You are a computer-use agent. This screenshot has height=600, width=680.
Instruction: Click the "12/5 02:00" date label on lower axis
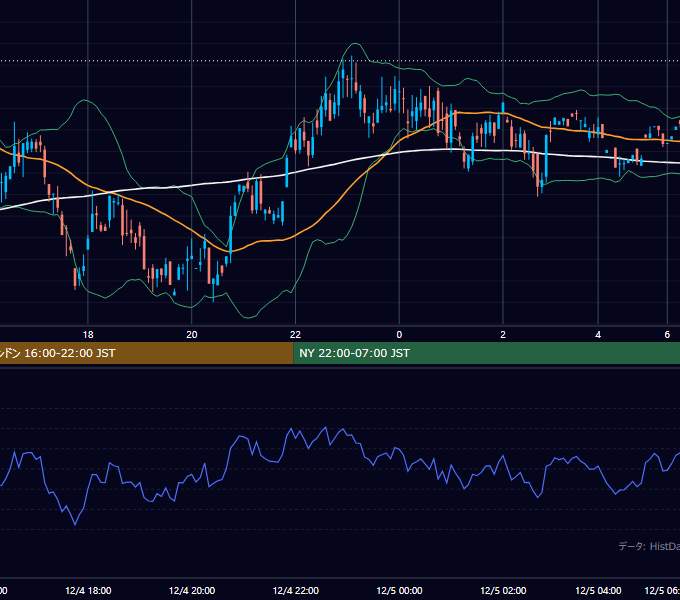point(503,590)
